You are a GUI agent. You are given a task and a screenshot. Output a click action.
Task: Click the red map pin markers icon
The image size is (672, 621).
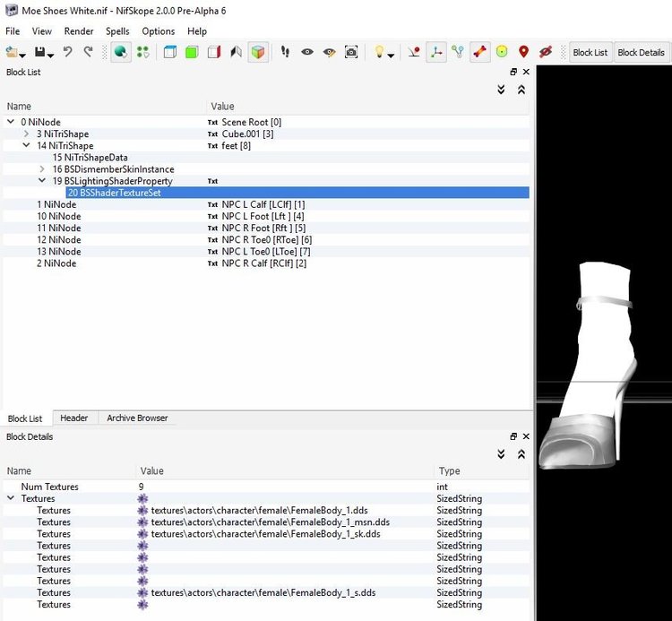coord(523,52)
